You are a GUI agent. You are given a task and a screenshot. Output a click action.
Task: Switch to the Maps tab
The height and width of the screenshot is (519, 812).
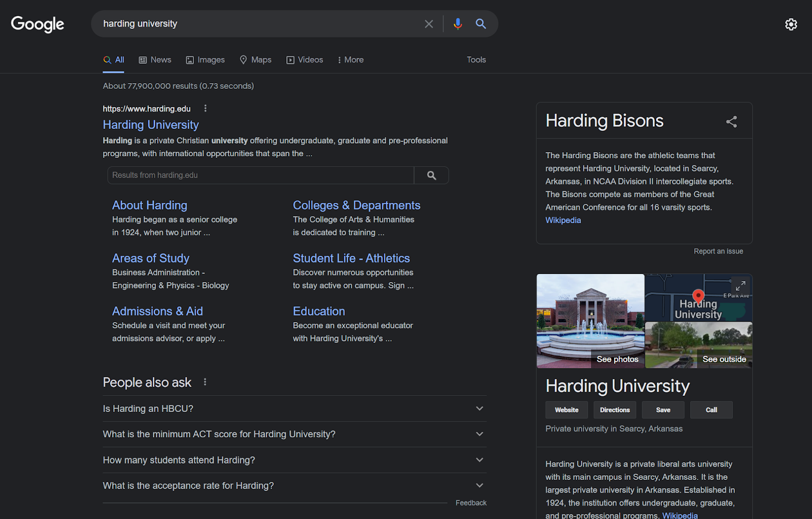pos(255,60)
